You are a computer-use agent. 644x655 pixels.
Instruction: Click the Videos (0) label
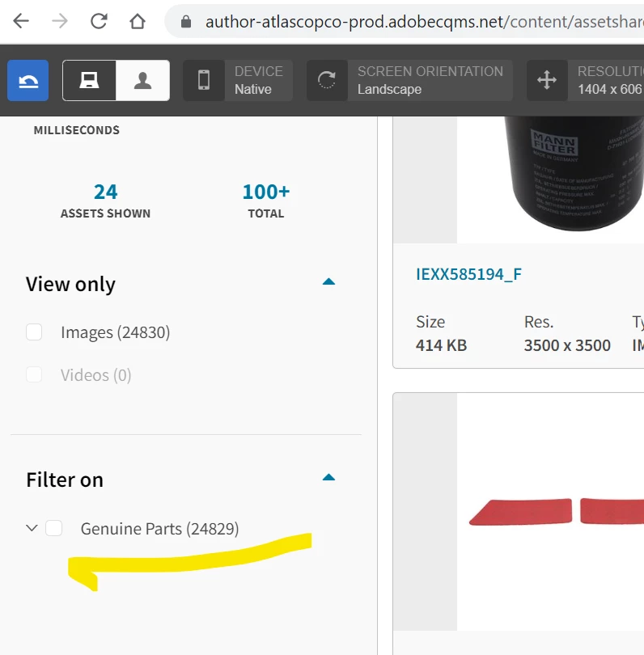click(x=95, y=375)
